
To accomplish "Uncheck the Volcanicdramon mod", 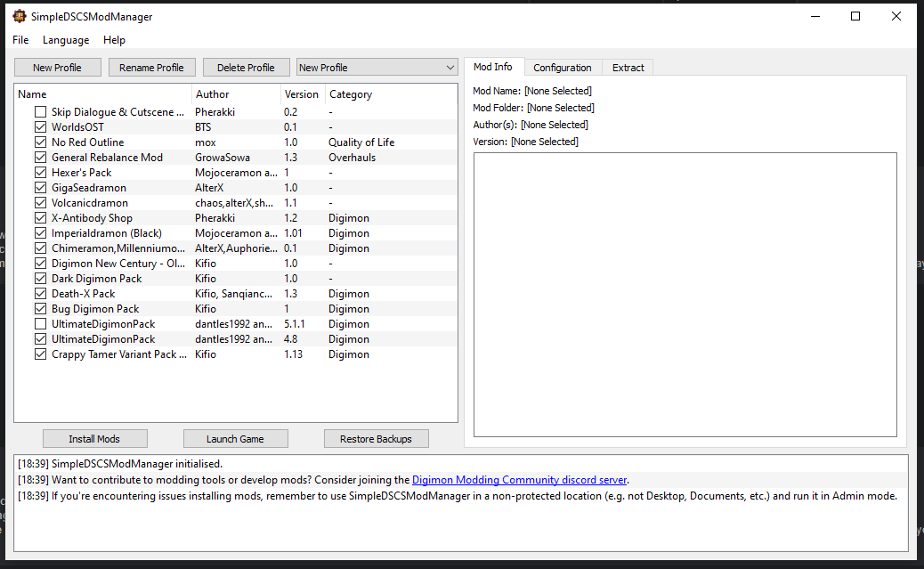I will coord(40,202).
